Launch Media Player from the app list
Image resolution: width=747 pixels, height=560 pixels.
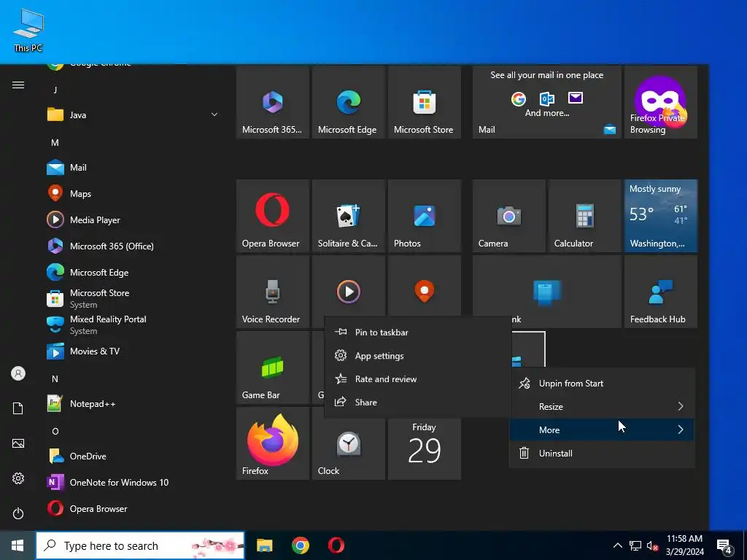coord(133,220)
